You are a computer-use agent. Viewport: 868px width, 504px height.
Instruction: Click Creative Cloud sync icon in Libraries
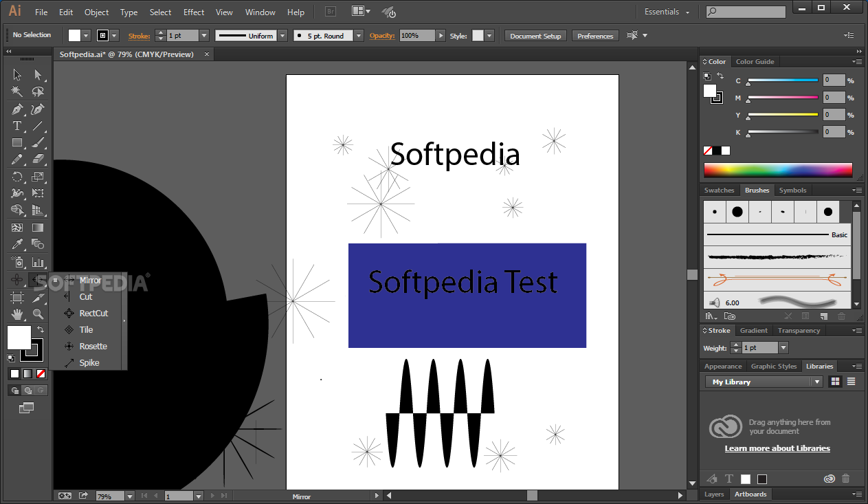(829, 479)
